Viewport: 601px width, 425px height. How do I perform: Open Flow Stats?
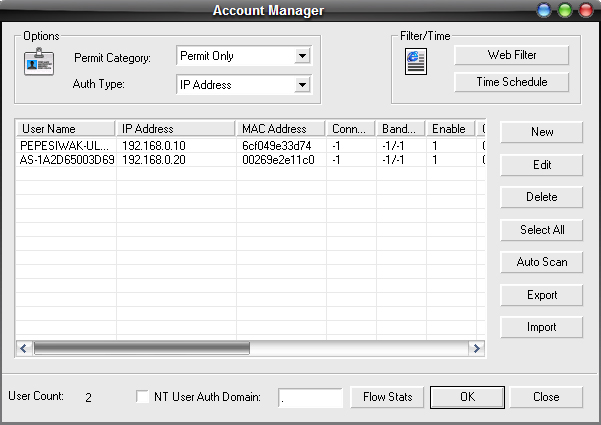[387, 397]
